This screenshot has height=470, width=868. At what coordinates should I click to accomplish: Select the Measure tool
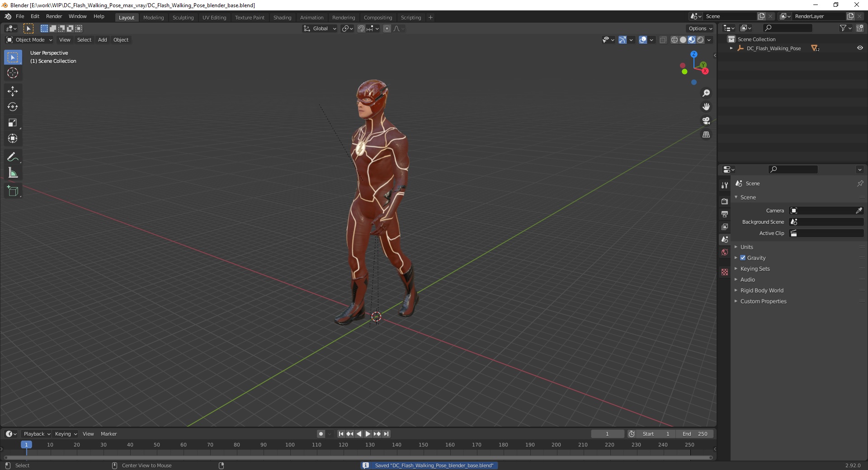tap(13, 173)
